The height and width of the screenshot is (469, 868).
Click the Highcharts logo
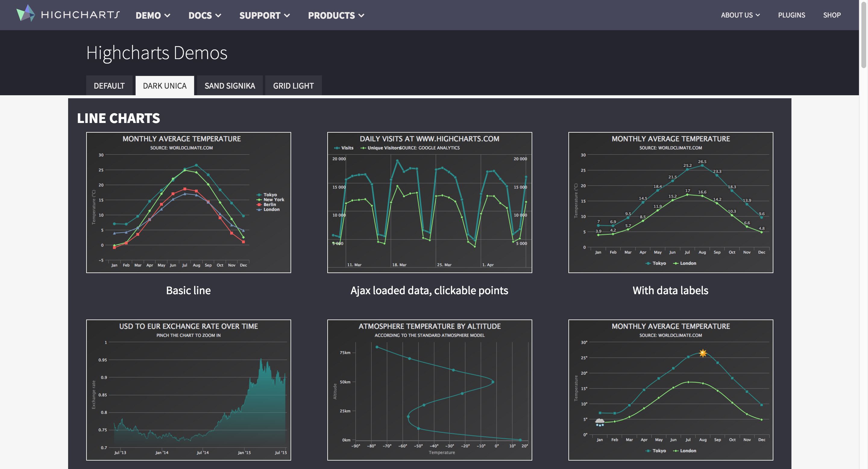click(68, 14)
